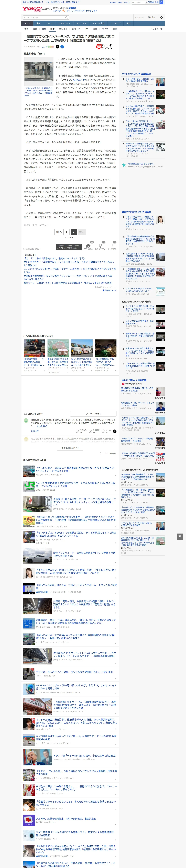Image resolution: width=186 pixels, height=868 pixels.
Task: Open the 購入履歴 link
Action: pyautogui.click(x=152, y=18)
